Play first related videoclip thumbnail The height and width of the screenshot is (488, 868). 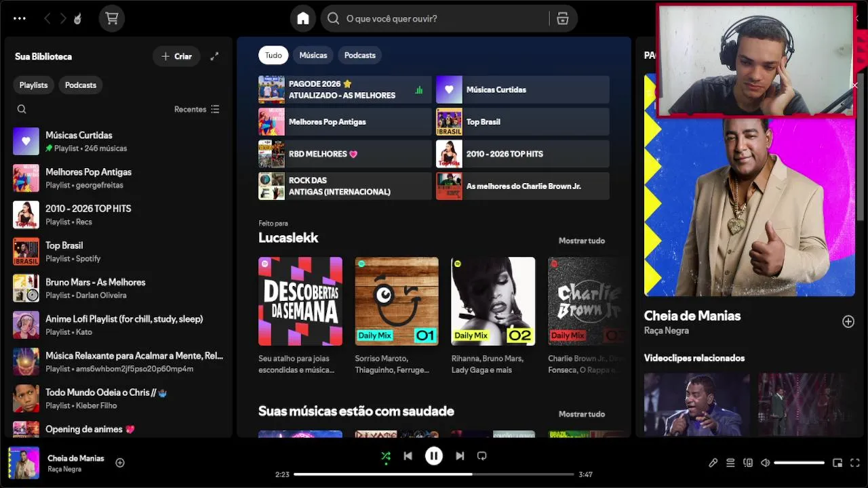point(696,405)
